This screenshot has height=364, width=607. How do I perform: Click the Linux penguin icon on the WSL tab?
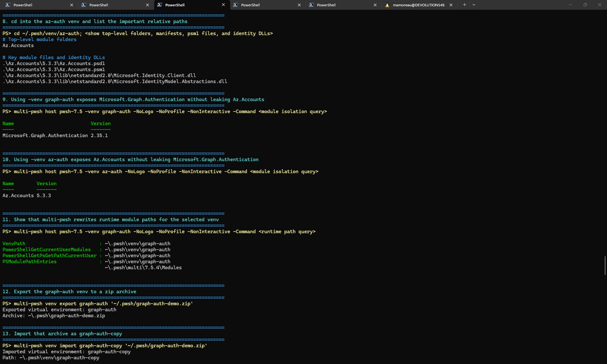386,5
